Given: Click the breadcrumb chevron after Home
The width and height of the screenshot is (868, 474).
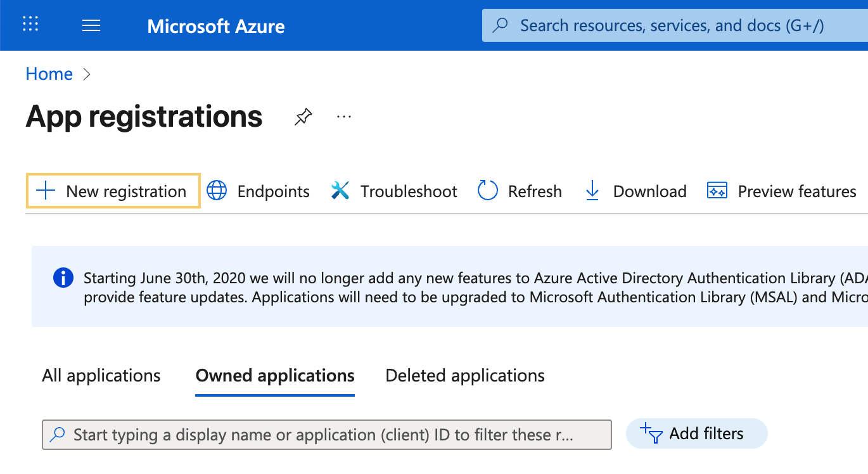Looking at the screenshot, I should click(x=87, y=74).
